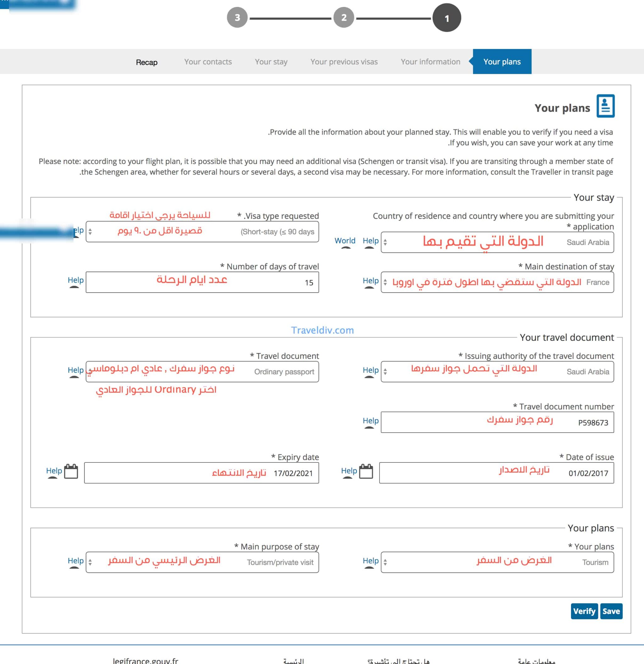Viewport: 644px width, 664px height.
Task: Select the Your plans tab
Action: 502,62
